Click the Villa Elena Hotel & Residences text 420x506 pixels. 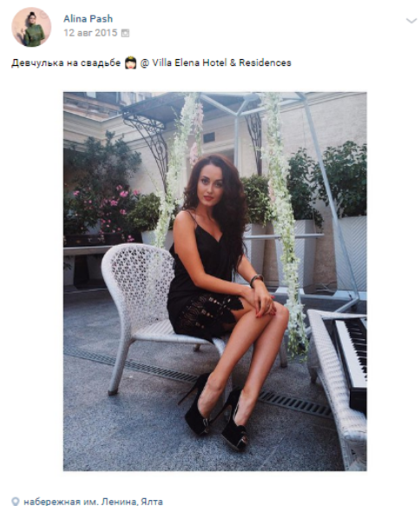(221, 62)
